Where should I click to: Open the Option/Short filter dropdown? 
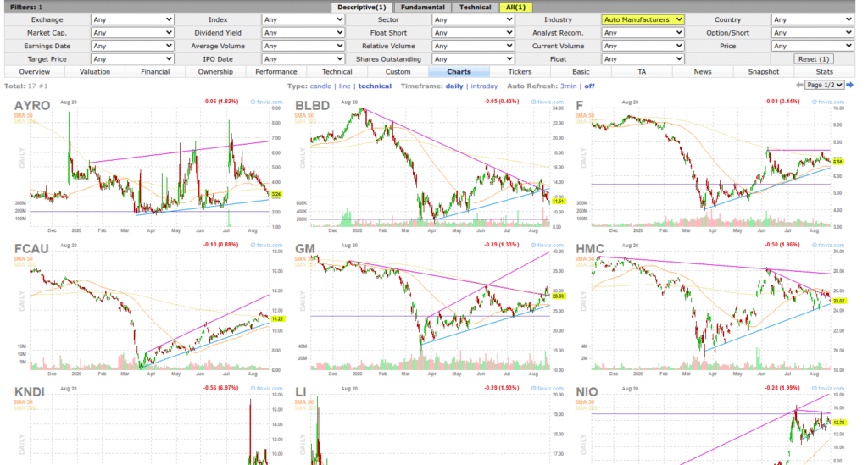tap(812, 33)
